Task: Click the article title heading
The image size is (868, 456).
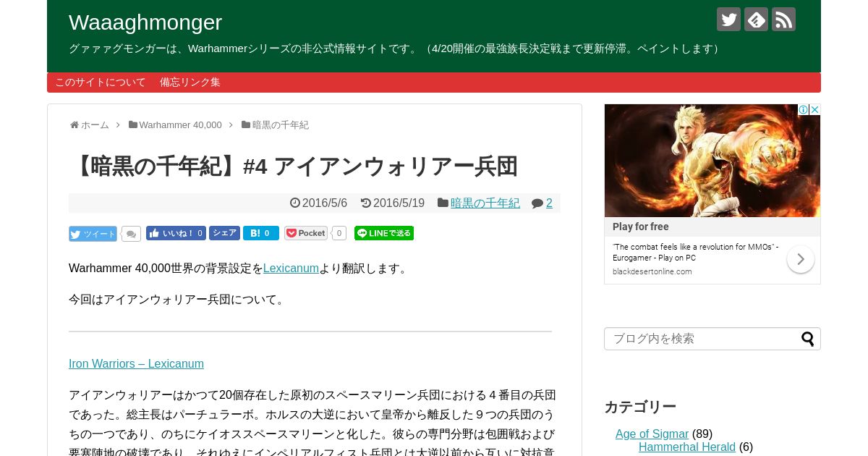Action: (x=294, y=166)
